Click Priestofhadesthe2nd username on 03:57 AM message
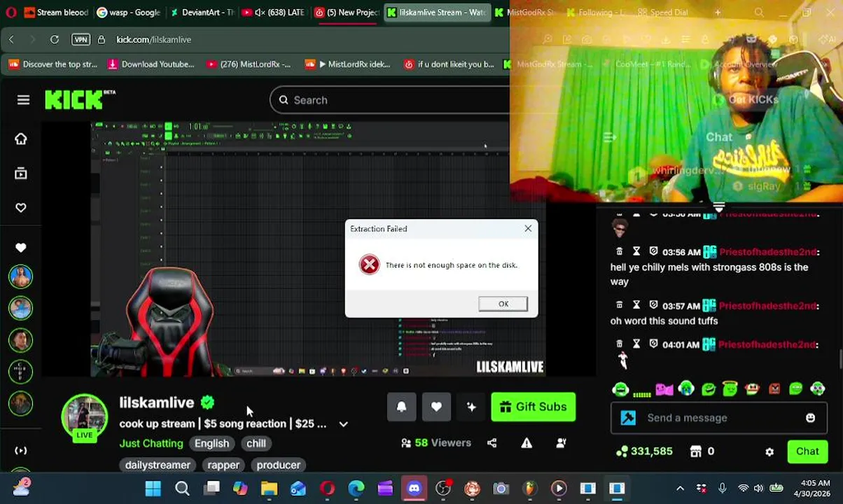Image resolution: width=843 pixels, height=504 pixels. pyautogui.click(x=768, y=306)
